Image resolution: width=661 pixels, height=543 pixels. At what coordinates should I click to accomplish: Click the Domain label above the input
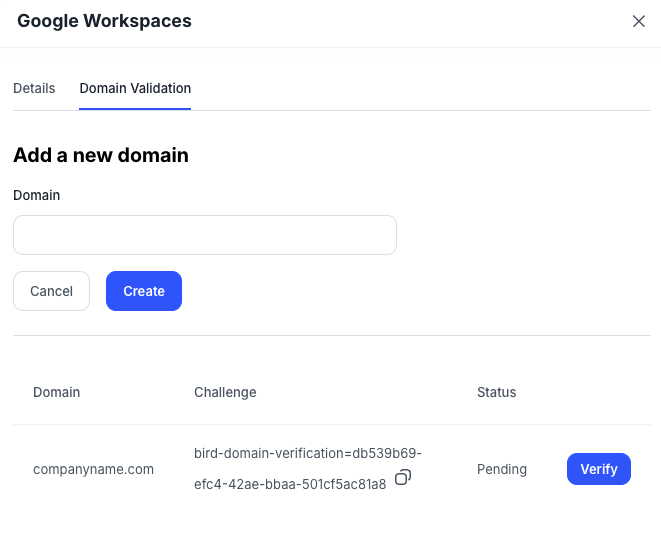tap(36, 195)
